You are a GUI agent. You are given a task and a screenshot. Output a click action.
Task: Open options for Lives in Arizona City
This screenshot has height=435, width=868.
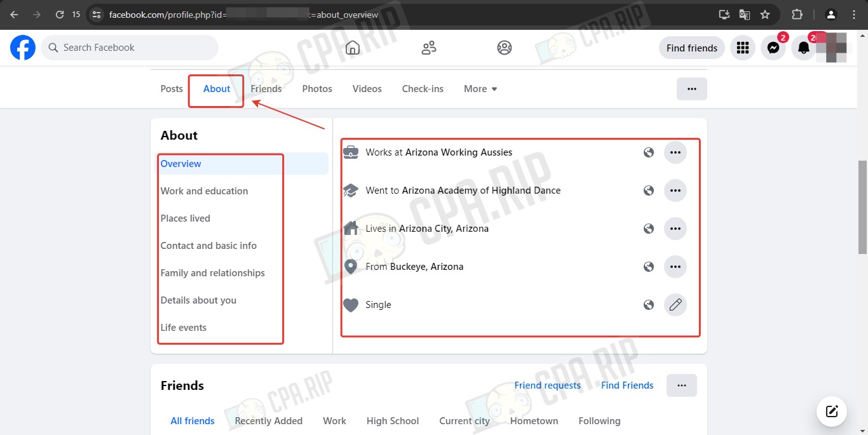click(675, 229)
